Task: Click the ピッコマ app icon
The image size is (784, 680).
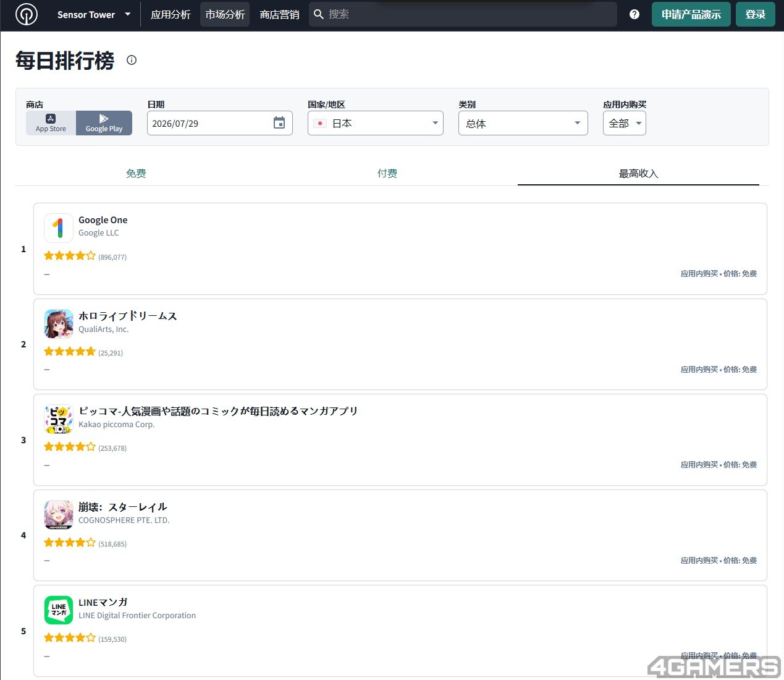Action: point(59,419)
